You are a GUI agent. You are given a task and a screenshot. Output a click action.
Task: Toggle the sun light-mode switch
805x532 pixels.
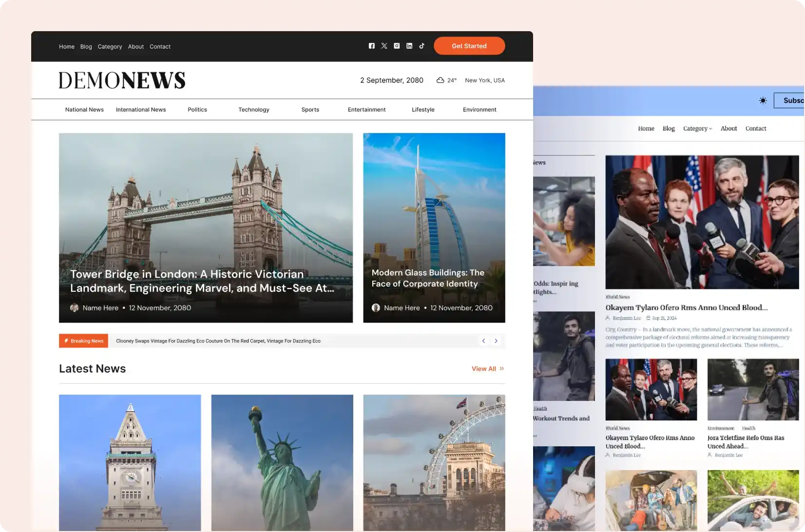(x=763, y=100)
